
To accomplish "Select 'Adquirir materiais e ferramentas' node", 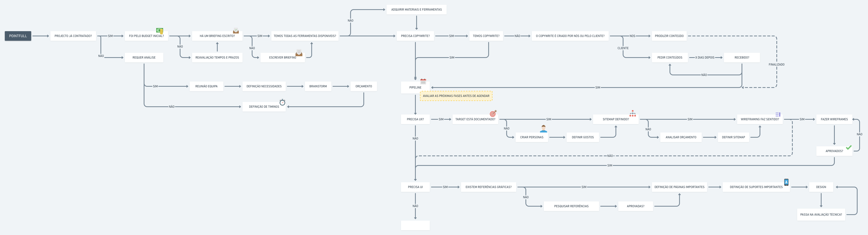I will click(416, 9).
